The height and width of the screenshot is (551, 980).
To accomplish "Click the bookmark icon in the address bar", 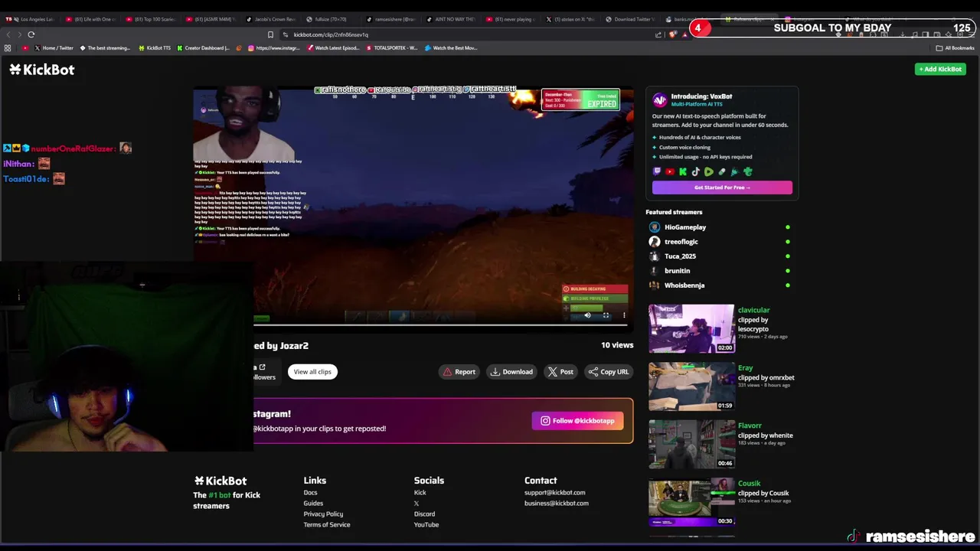I will pos(270,34).
